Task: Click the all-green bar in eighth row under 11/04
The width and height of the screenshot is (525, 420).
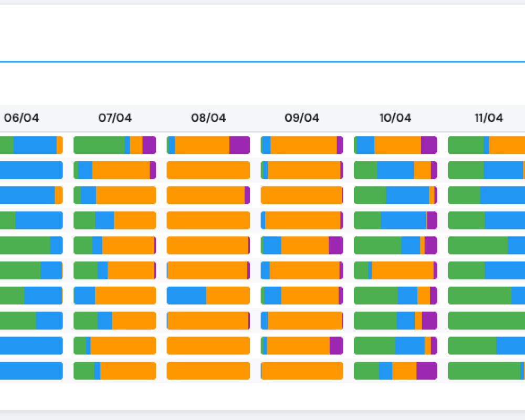Action: [486, 320]
